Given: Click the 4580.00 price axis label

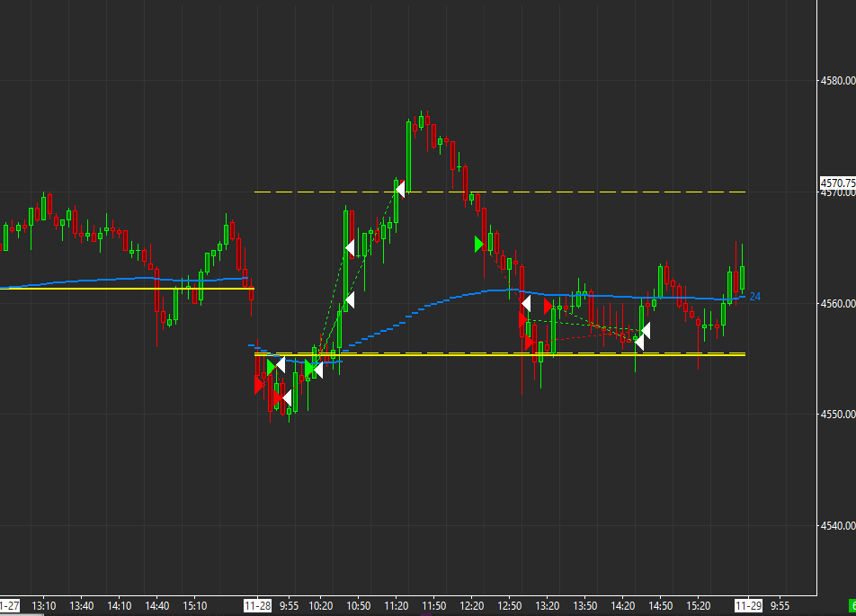Looking at the screenshot, I should pos(839,81).
